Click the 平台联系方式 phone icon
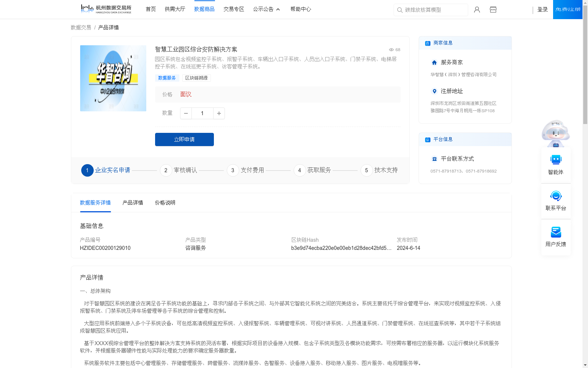Screen dimensions: 588x368 pos(434,159)
